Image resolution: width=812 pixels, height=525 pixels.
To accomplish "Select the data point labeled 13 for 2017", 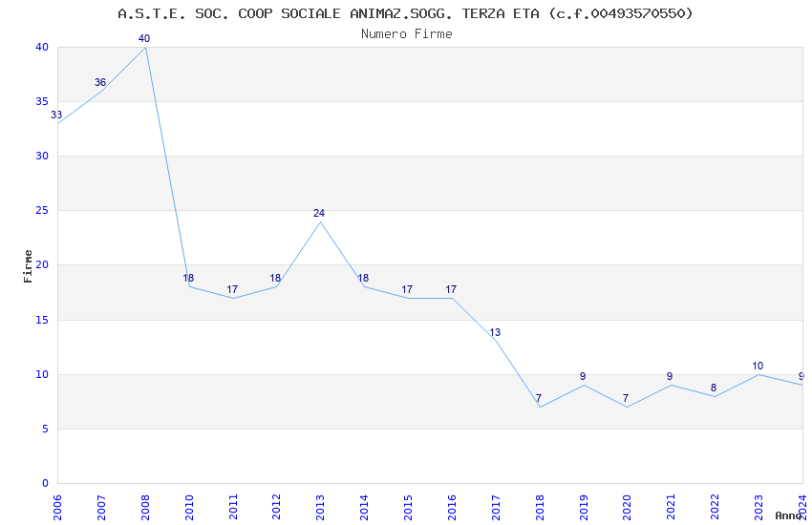I will 495,332.
